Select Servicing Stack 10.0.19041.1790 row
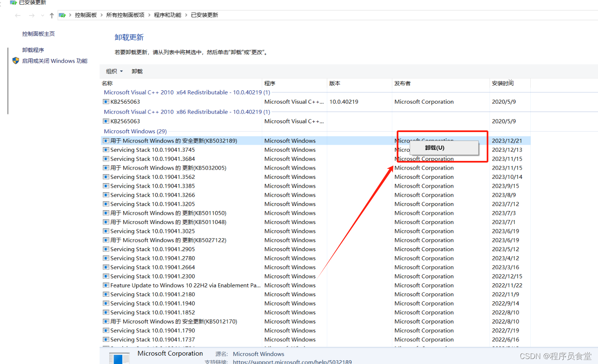Screen dimensions: 598x364 point(316,331)
